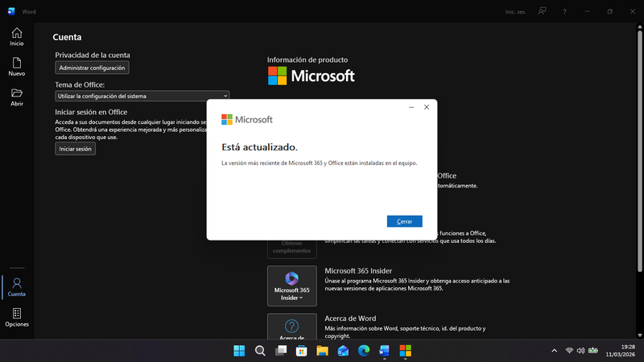Open the Tema de Office dropdown
The width and height of the screenshot is (644, 362).
(x=142, y=96)
